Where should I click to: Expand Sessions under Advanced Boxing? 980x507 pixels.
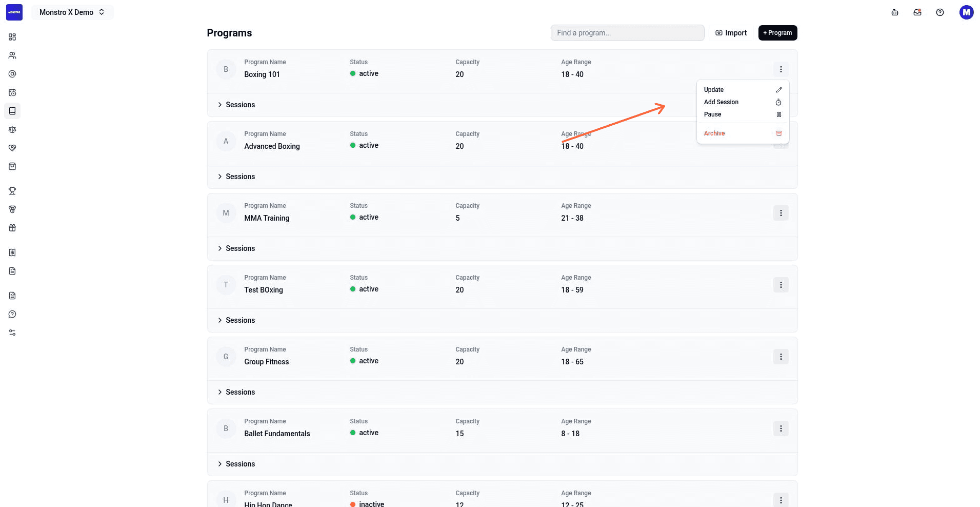point(236,177)
